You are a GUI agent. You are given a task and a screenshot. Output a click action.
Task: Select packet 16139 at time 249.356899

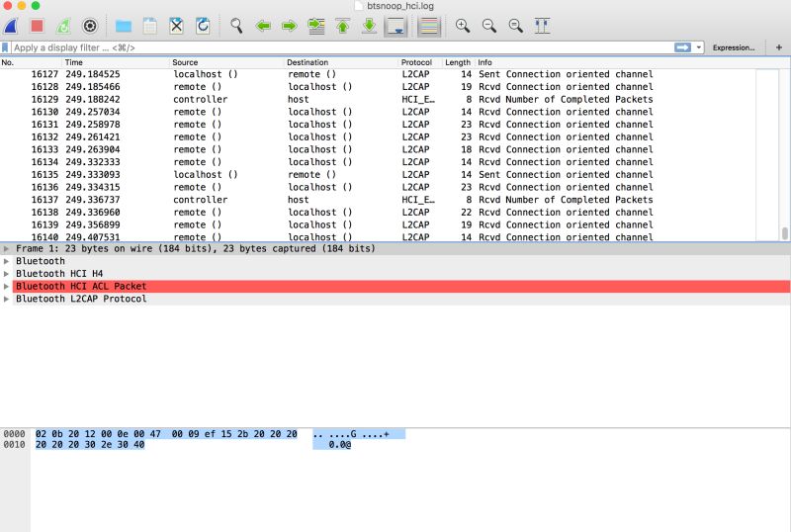click(x=378, y=224)
